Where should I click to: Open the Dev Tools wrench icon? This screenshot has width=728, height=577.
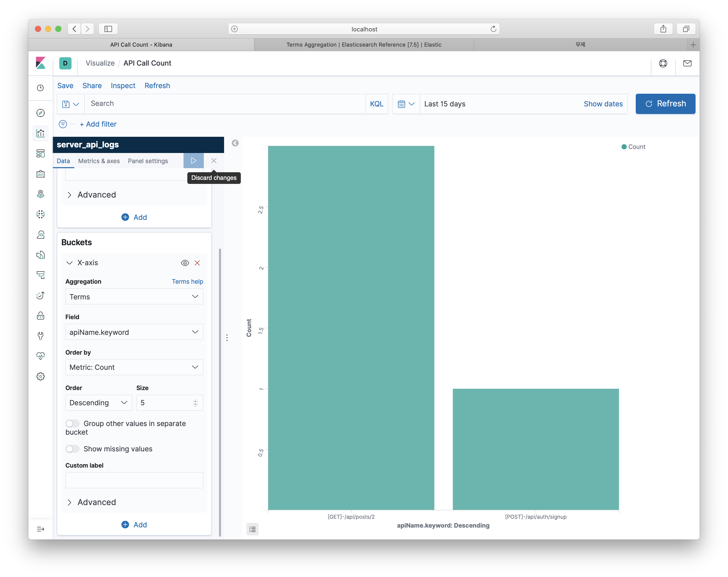point(41,336)
